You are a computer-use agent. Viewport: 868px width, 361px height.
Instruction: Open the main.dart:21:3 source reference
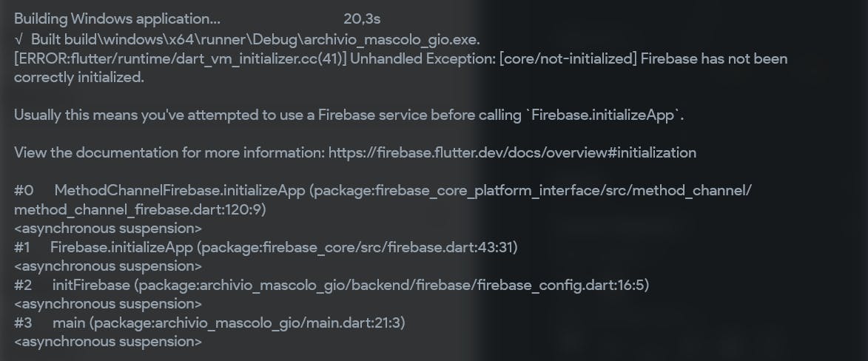tap(357, 323)
